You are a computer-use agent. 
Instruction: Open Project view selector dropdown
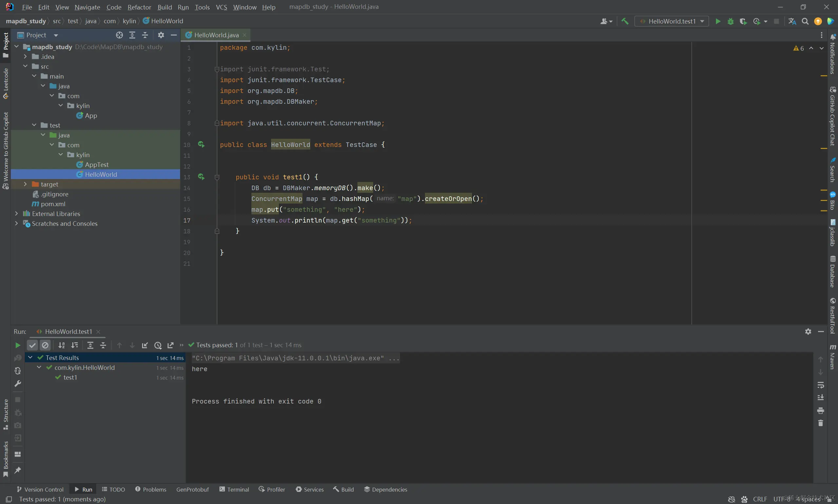click(38, 35)
